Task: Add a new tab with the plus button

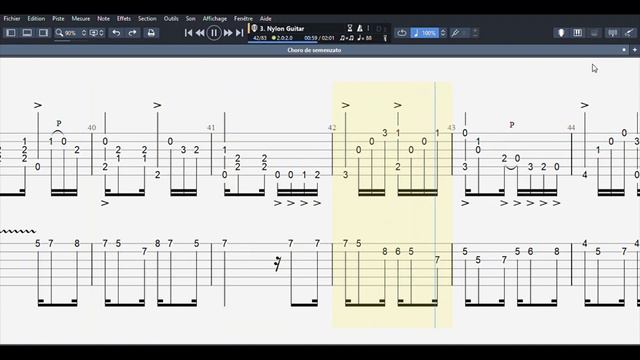Action: 635,50
